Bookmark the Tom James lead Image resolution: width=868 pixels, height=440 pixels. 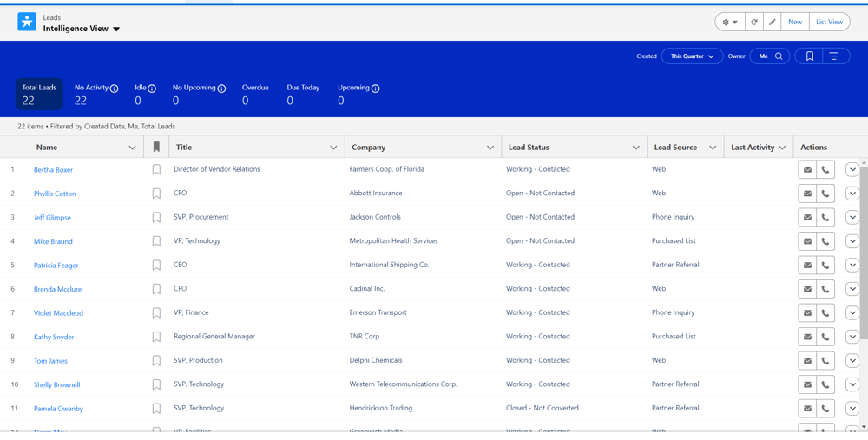point(156,360)
